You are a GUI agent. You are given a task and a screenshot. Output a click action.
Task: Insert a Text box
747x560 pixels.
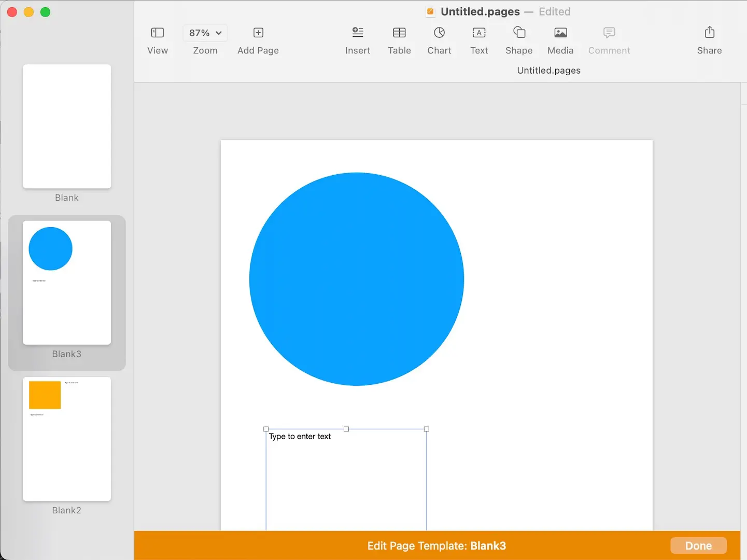(x=479, y=33)
